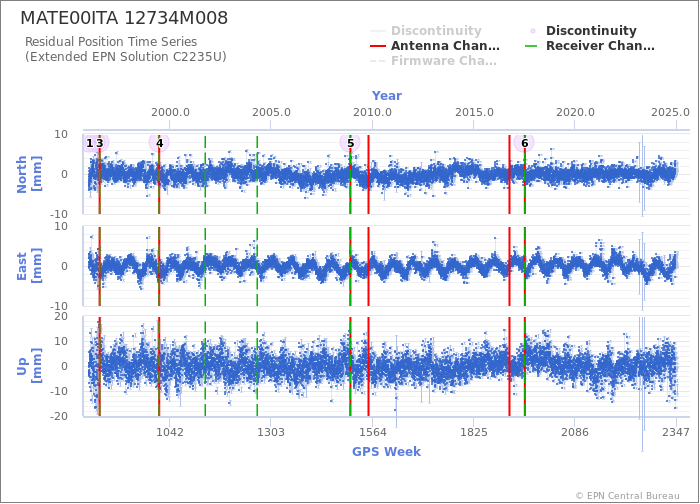This screenshot has width=700, height=504.
Task: Click GPS week 1042 tick label
Action: 170,432
